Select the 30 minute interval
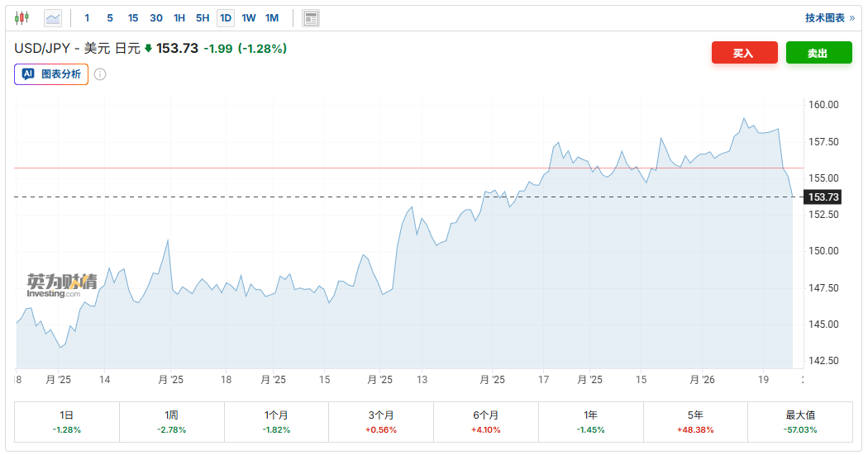Screen dimensions: 868x455 click(x=156, y=17)
